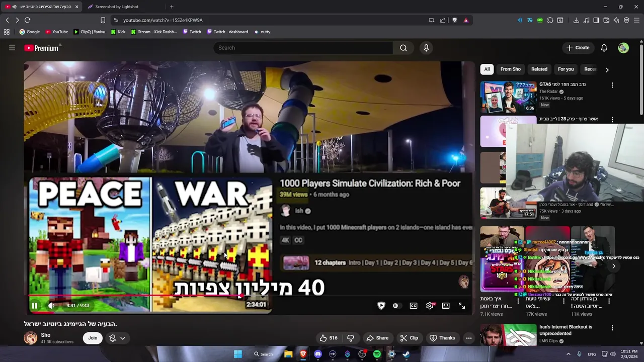644x362 pixels.
Task: Open options for Iran's Internet Blackout video
Action: pos(612,327)
